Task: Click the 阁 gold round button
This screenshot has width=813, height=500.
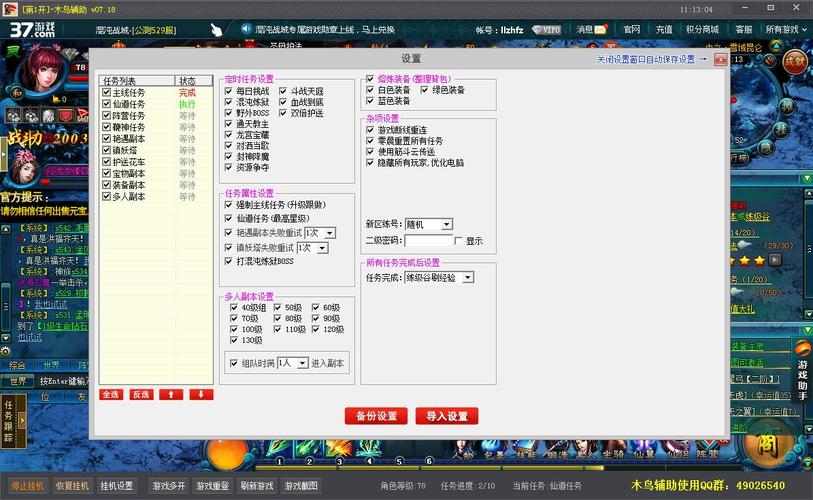Action: (768, 445)
